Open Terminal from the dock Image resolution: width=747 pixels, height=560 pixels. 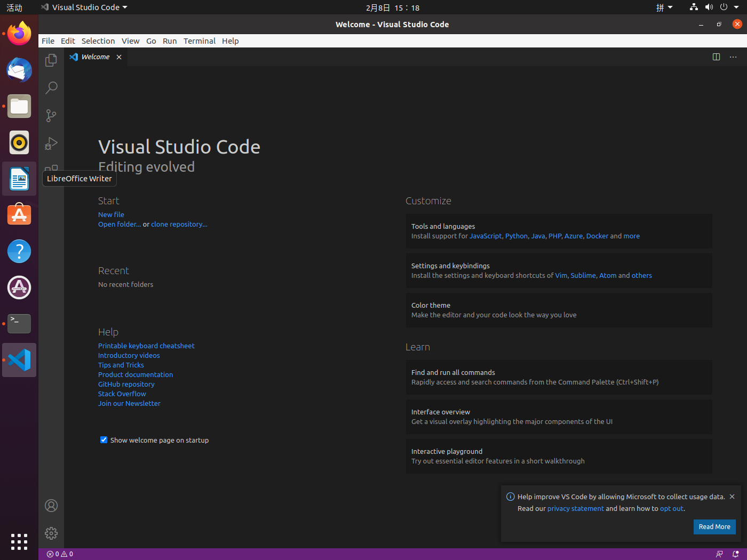pyautogui.click(x=19, y=324)
